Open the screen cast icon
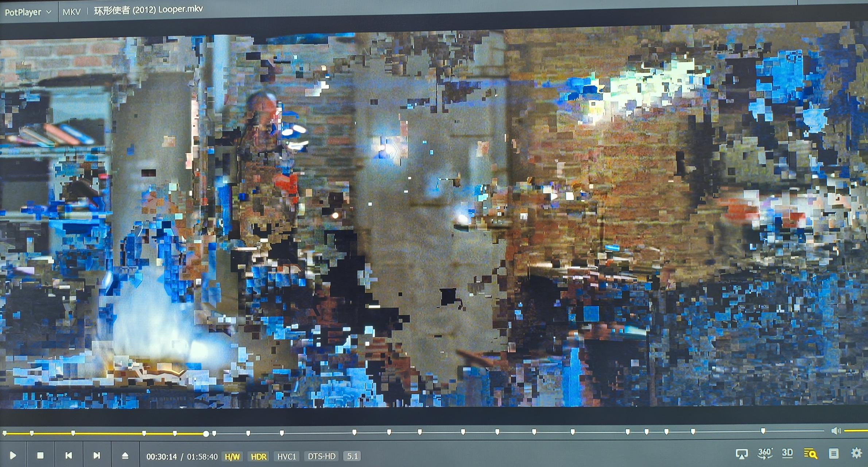The height and width of the screenshot is (467, 868). pyautogui.click(x=741, y=454)
